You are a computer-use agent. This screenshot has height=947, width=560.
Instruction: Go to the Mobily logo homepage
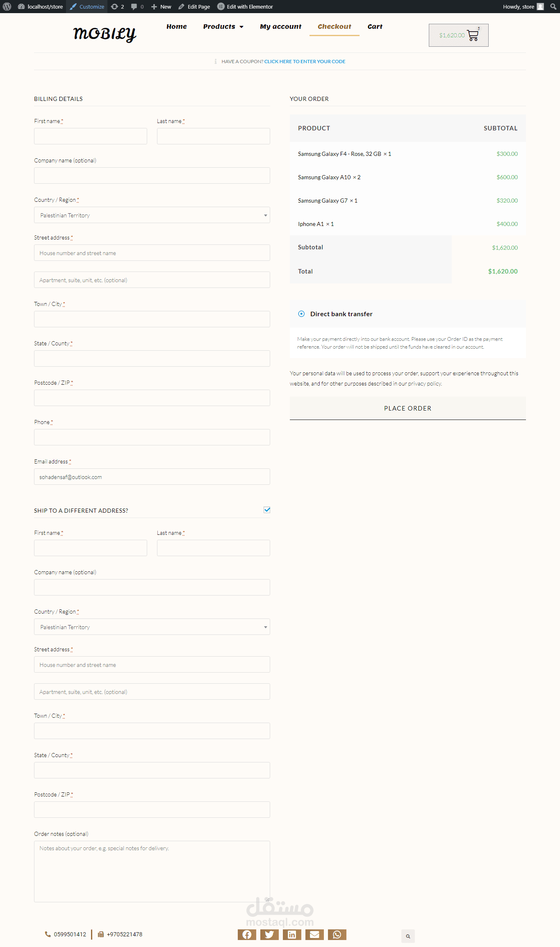click(105, 34)
